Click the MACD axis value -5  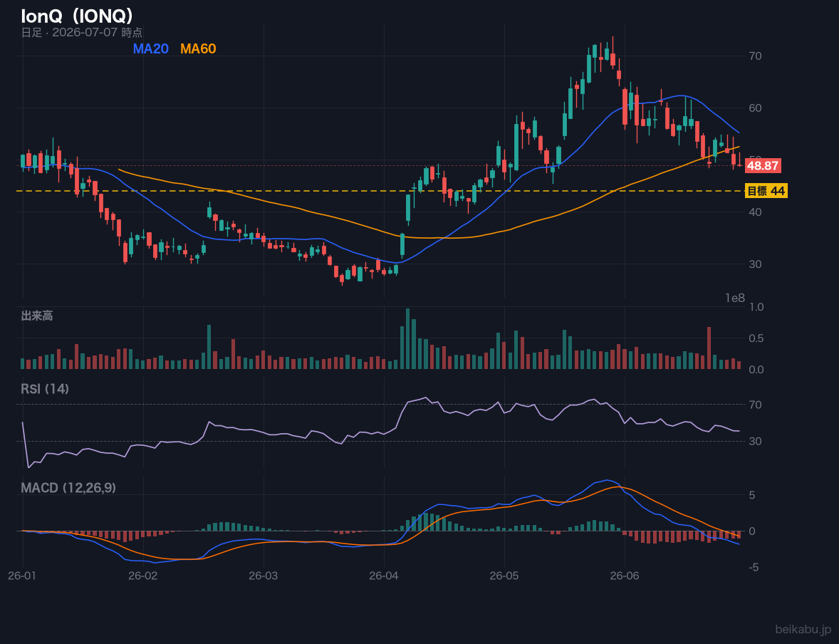tap(754, 568)
